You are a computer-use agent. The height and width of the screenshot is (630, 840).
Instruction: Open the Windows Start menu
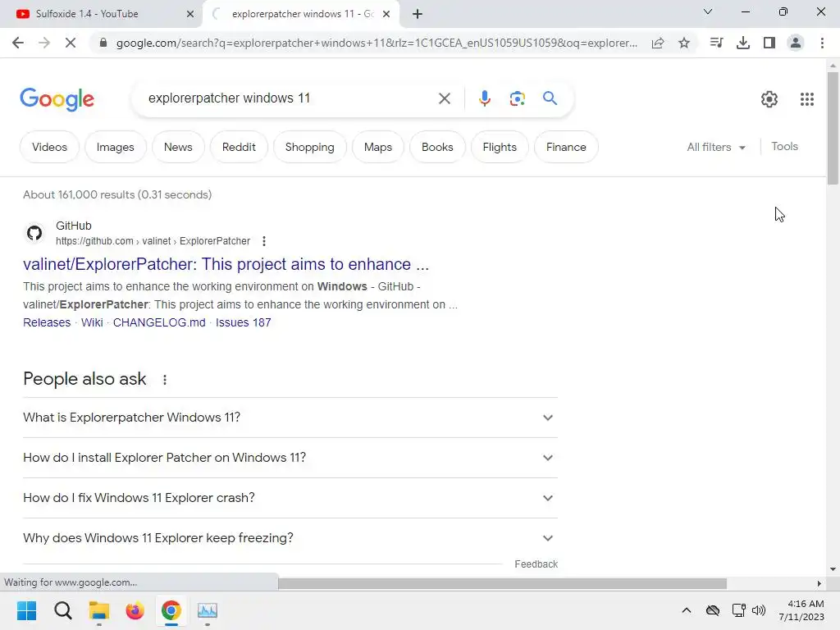click(26, 610)
